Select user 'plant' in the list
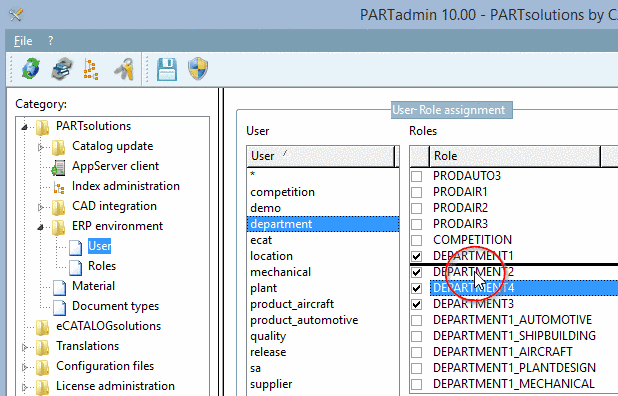The width and height of the screenshot is (618, 396). 323,288
